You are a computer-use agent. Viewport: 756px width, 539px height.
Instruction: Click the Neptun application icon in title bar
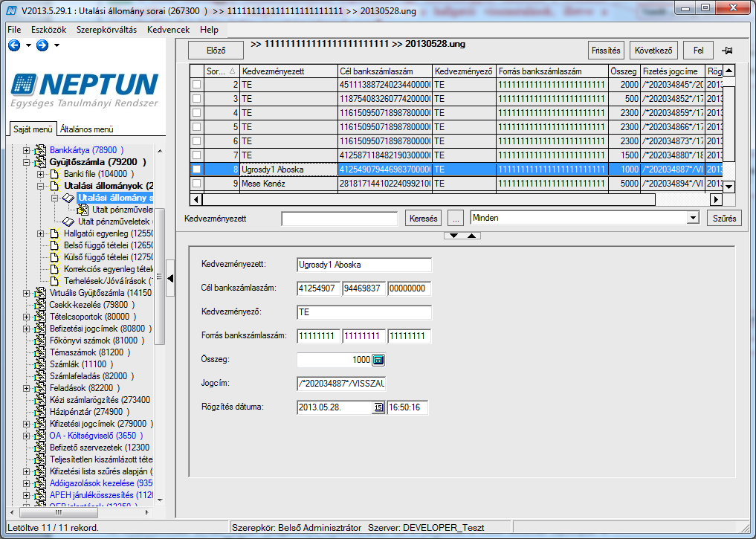[x=12, y=10]
